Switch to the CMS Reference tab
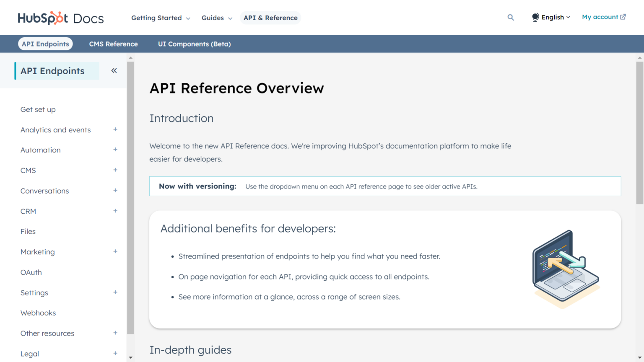644x362 pixels. tap(113, 44)
